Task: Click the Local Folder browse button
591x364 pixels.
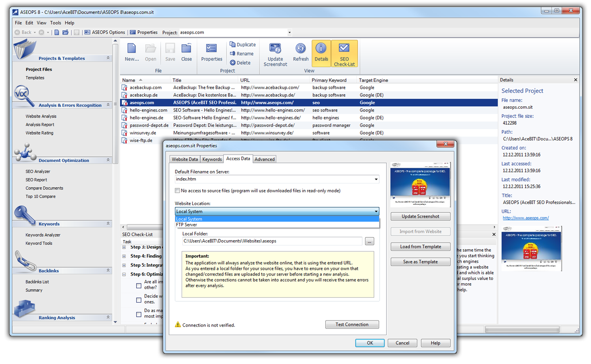Action: coord(370,241)
